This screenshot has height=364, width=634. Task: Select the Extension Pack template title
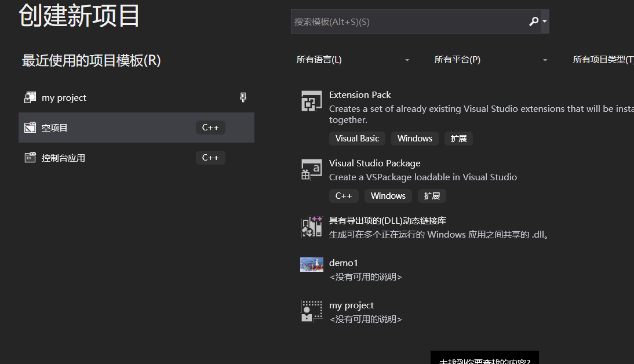coord(360,94)
